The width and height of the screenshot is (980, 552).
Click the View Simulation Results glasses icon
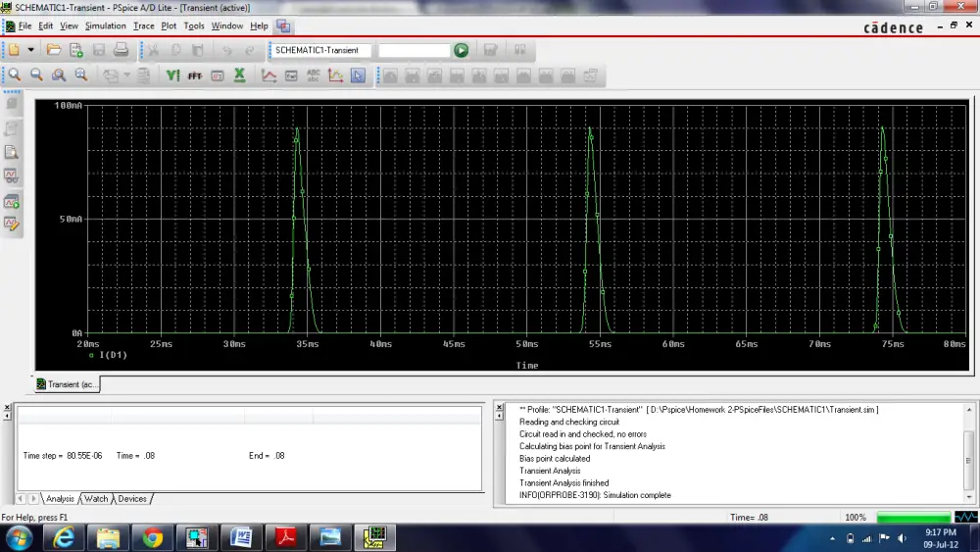point(11,176)
